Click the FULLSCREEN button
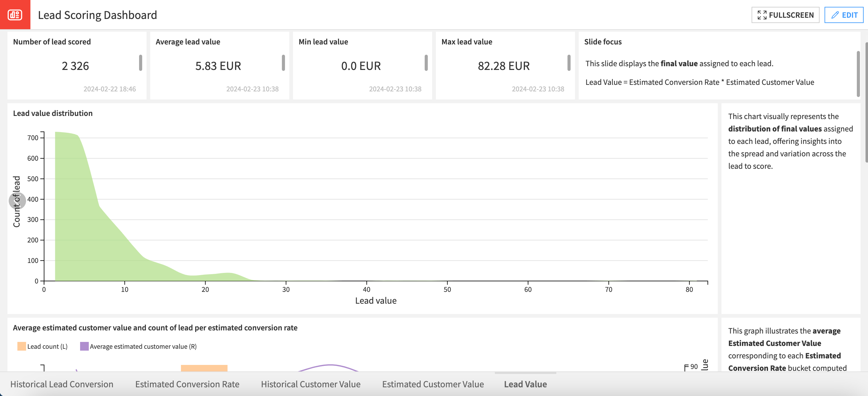 tap(785, 15)
